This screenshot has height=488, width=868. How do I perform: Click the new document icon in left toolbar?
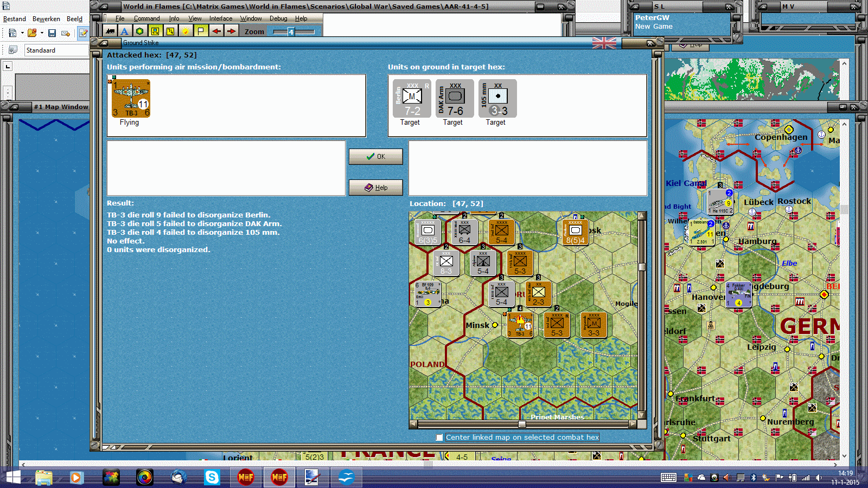[12, 33]
